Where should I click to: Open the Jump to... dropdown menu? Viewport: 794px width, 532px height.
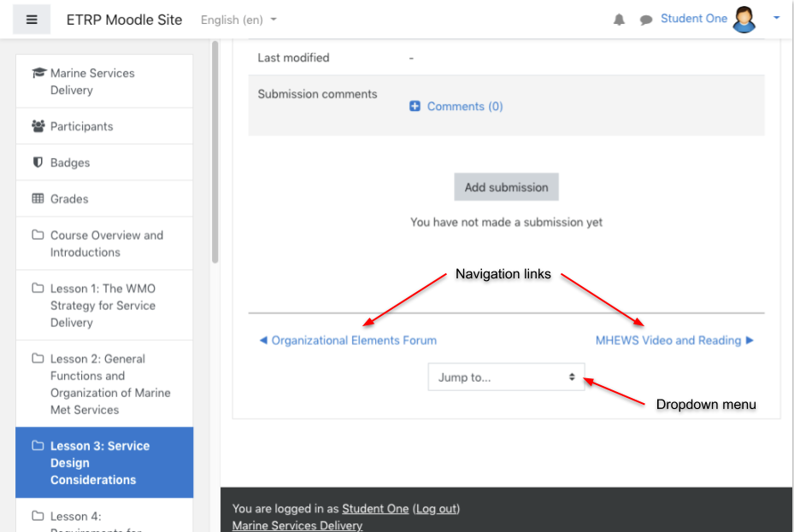point(506,377)
